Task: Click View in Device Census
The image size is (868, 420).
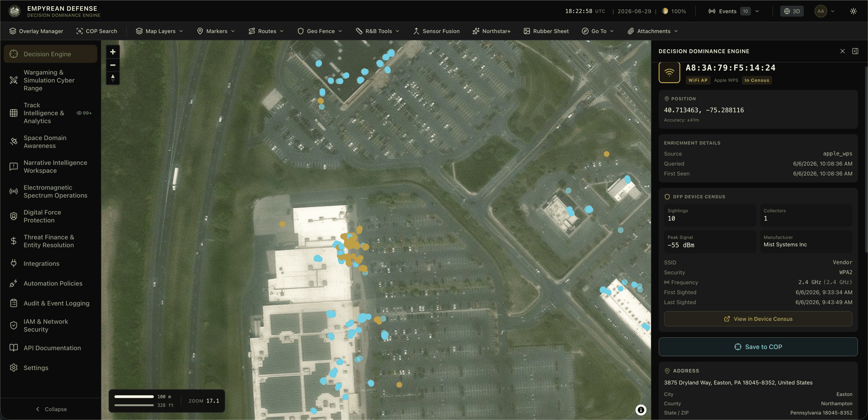Action: pos(758,319)
